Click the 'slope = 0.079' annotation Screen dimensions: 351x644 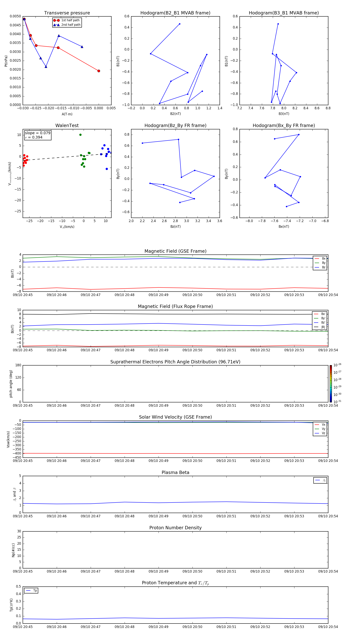pyautogui.click(x=38, y=133)
